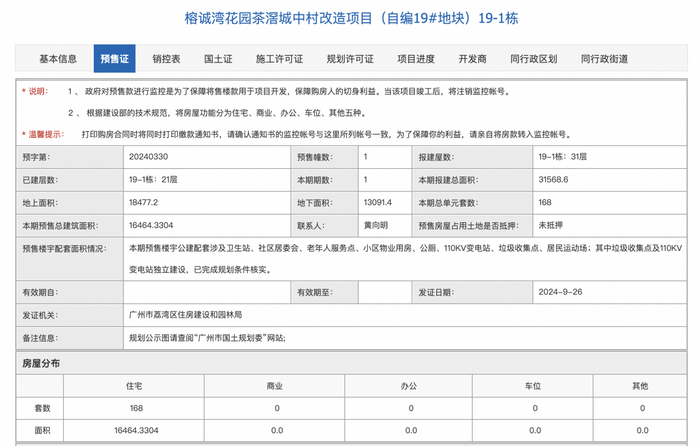Click the residential unit count 168 in 套数 row
This screenshot has height=446, width=700.
(136, 408)
